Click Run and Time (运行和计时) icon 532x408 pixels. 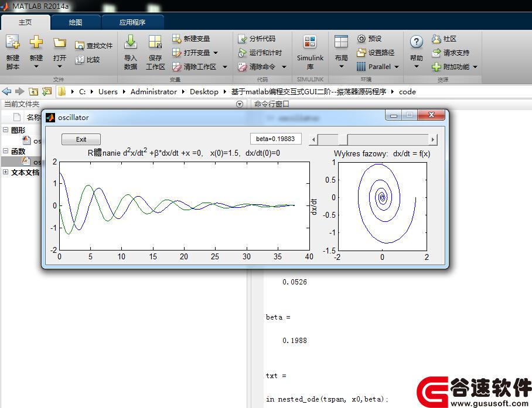(242, 53)
